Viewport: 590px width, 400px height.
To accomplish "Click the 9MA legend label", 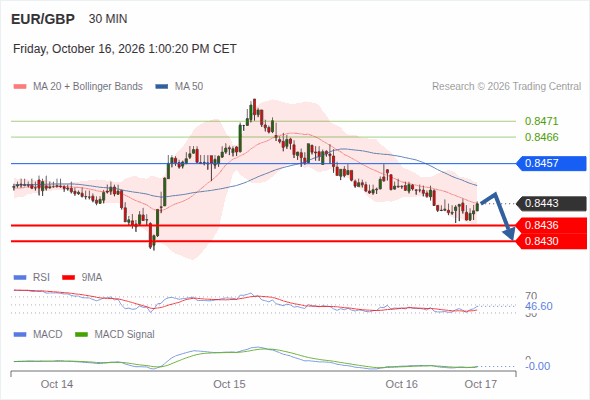I will (x=92, y=278).
